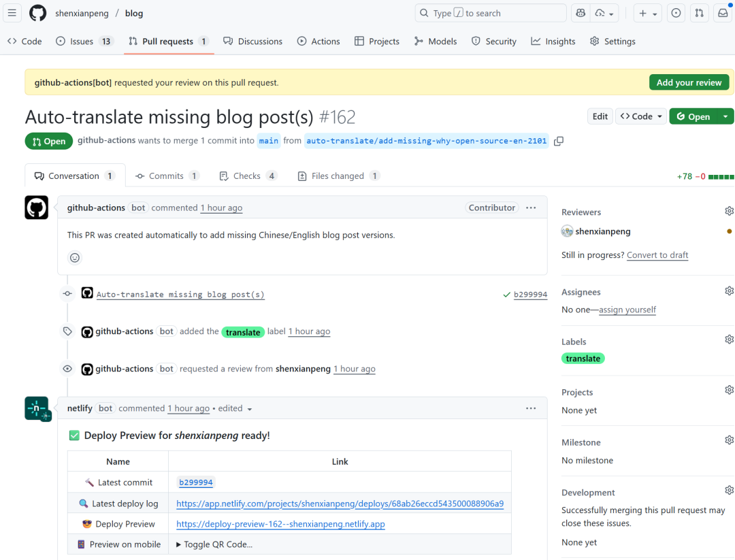Open the pull requests icon in the top bar
Viewport: 735px width, 560px height.
click(x=699, y=12)
